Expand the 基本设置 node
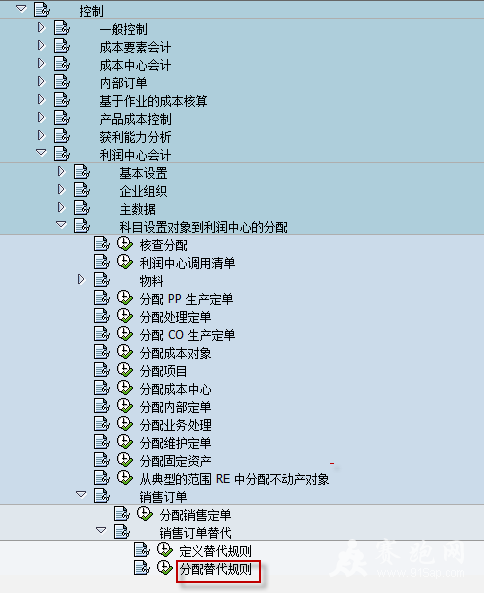This screenshot has height=593, width=484. click(x=61, y=172)
